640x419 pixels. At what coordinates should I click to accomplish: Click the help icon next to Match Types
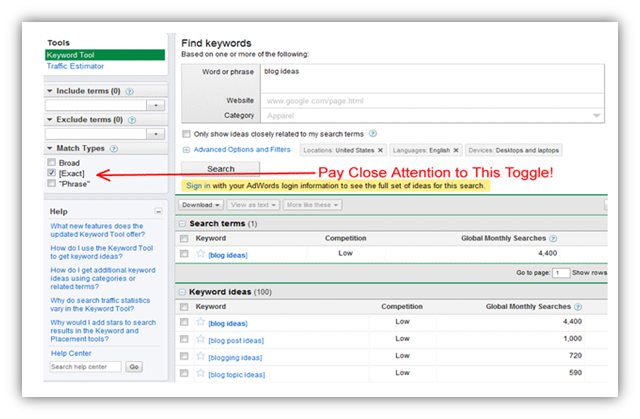114,149
